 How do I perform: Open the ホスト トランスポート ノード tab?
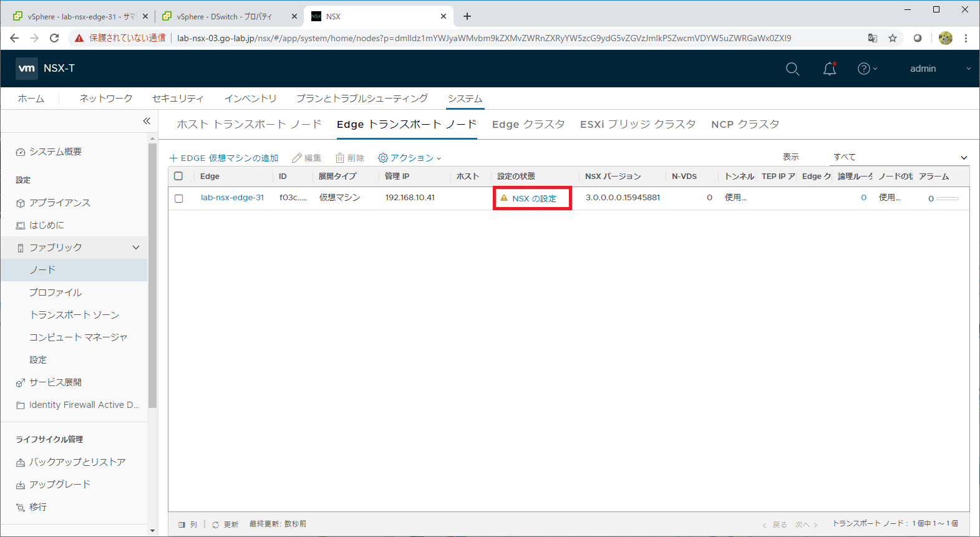click(x=249, y=124)
